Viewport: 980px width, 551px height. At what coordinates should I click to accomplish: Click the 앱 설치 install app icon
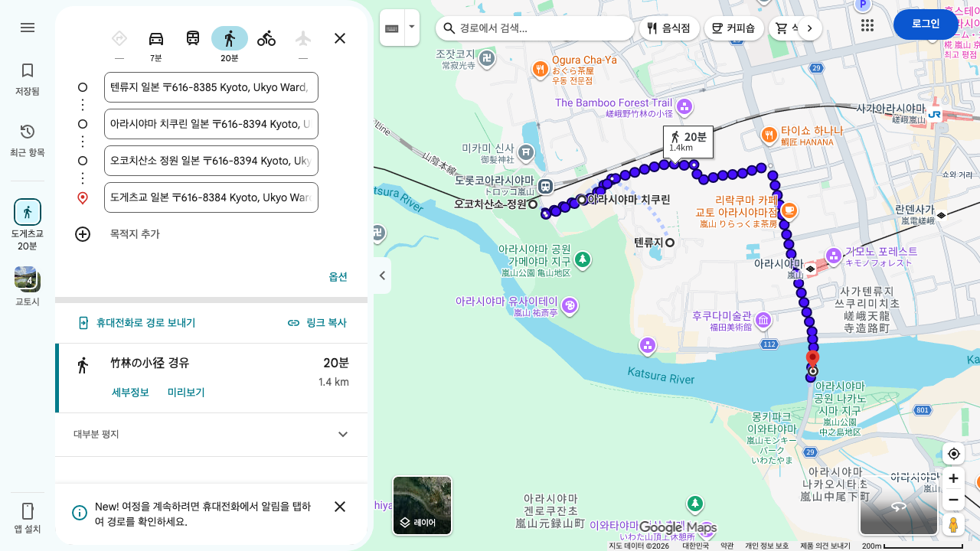28,518
